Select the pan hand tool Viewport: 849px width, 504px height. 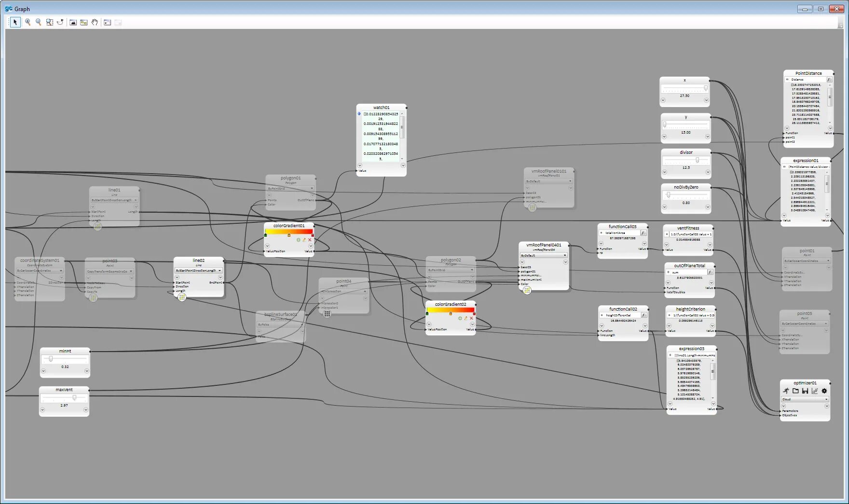(x=95, y=22)
